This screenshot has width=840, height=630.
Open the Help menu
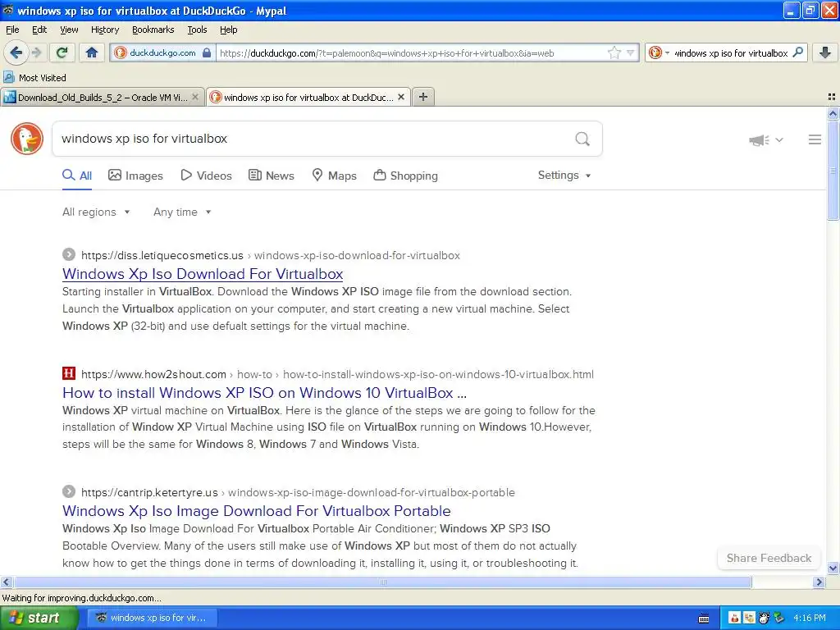pos(228,30)
